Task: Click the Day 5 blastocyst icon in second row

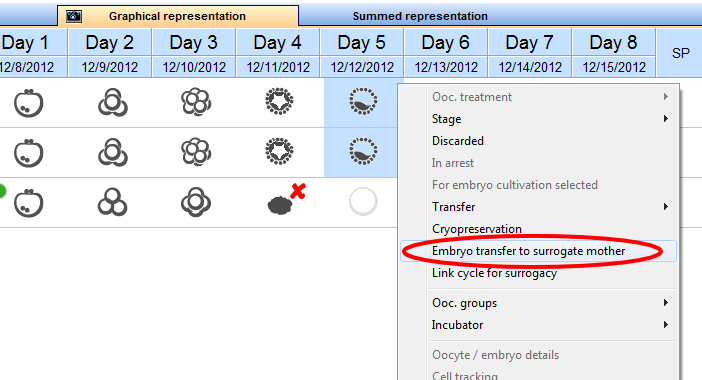Action: pos(363,151)
